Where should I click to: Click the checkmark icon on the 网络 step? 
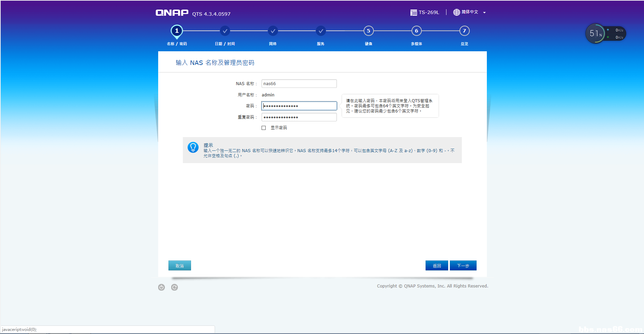(x=273, y=31)
